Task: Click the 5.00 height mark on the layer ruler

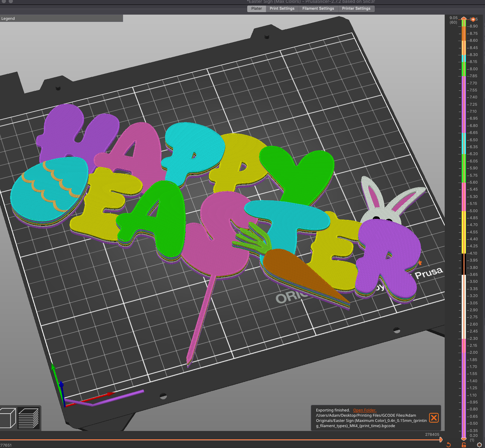Action: [x=474, y=211]
